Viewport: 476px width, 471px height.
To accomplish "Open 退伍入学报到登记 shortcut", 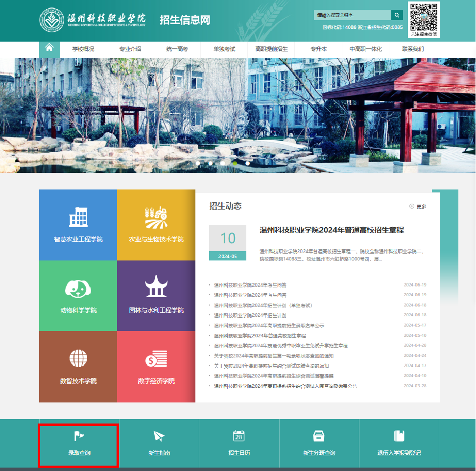I will [399, 444].
